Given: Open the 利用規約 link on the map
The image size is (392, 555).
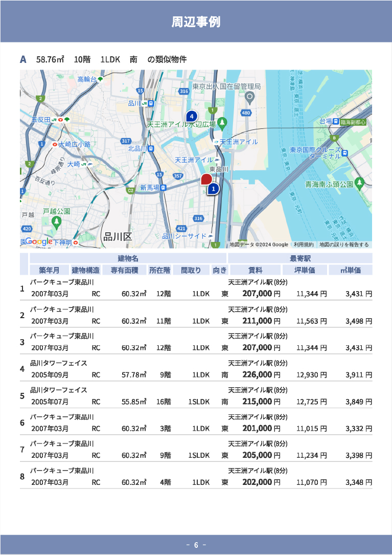Looking at the screenshot, I should pos(304,245).
